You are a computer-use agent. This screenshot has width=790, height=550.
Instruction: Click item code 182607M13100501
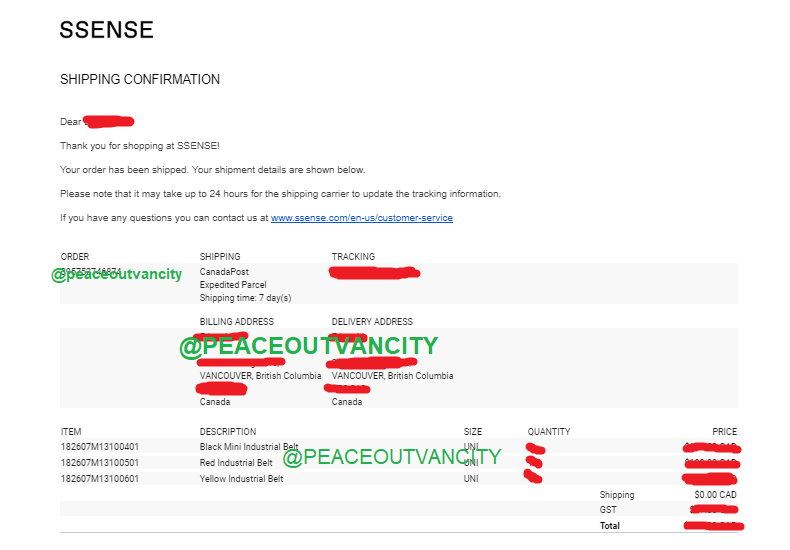click(100, 463)
